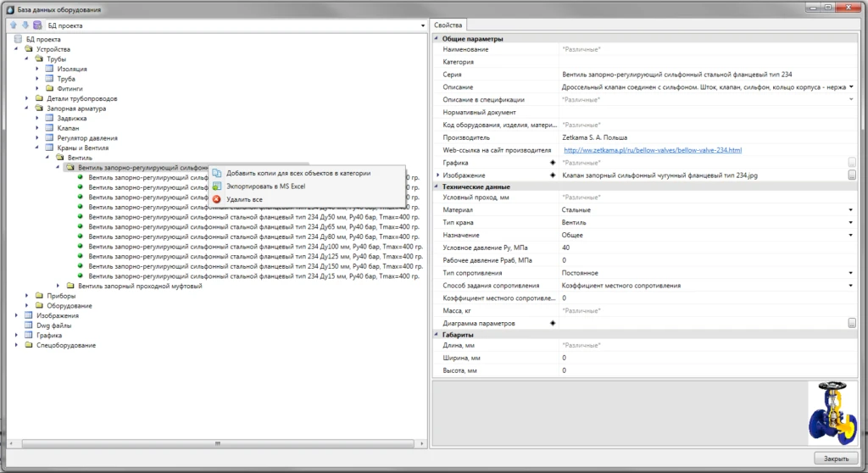Image resolution: width=868 pixels, height=473 pixels.
Task: Click the blue down arrow toolbar icon
Action: tap(25, 26)
